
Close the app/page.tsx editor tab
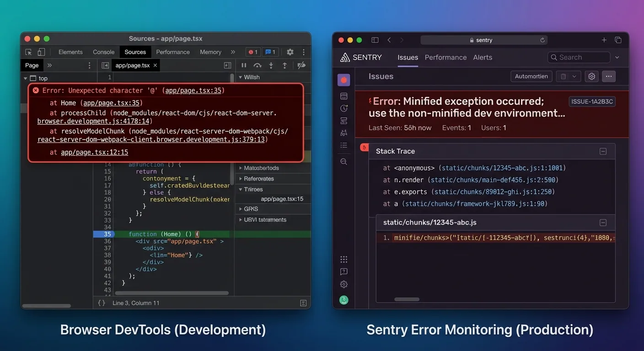155,65
